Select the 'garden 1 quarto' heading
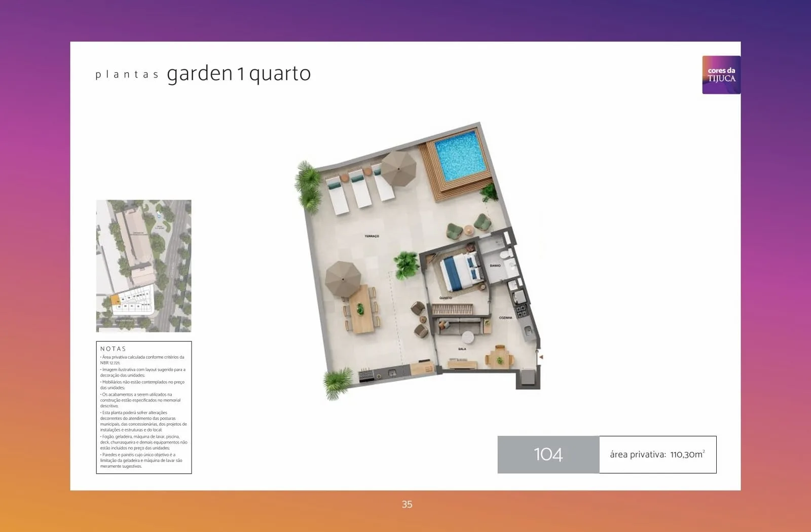The width and height of the screenshot is (811, 532). click(x=239, y=74)
